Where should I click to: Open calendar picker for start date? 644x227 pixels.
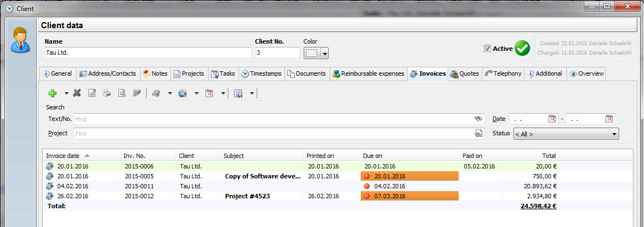[x=552, y=119]
